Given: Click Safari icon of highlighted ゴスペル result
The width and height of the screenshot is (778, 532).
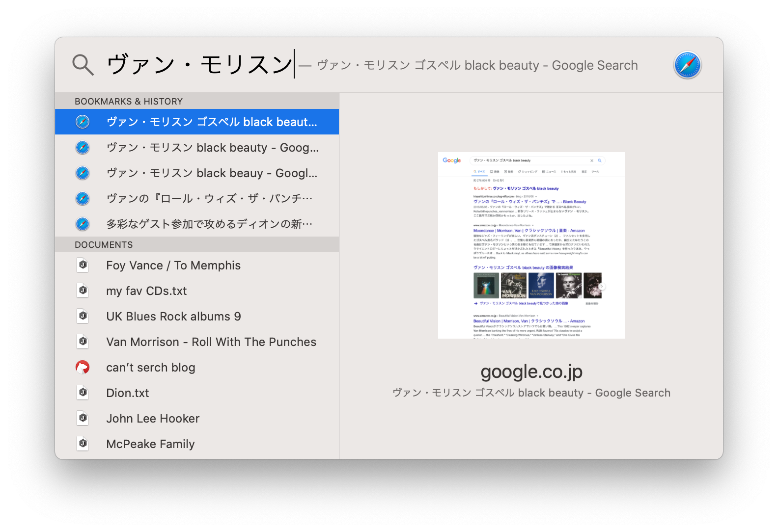Looking at the screenshot, I should (x=83, y=122).
